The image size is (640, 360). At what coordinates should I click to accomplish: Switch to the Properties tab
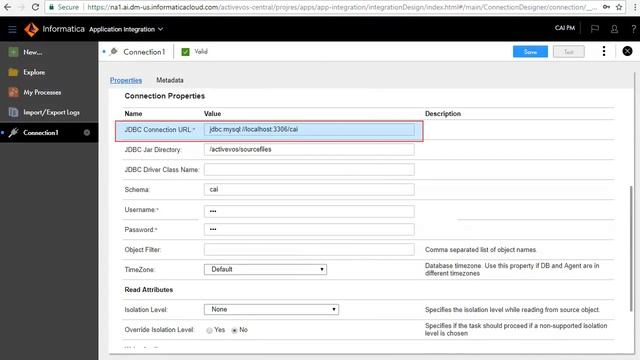pos(126,80)
